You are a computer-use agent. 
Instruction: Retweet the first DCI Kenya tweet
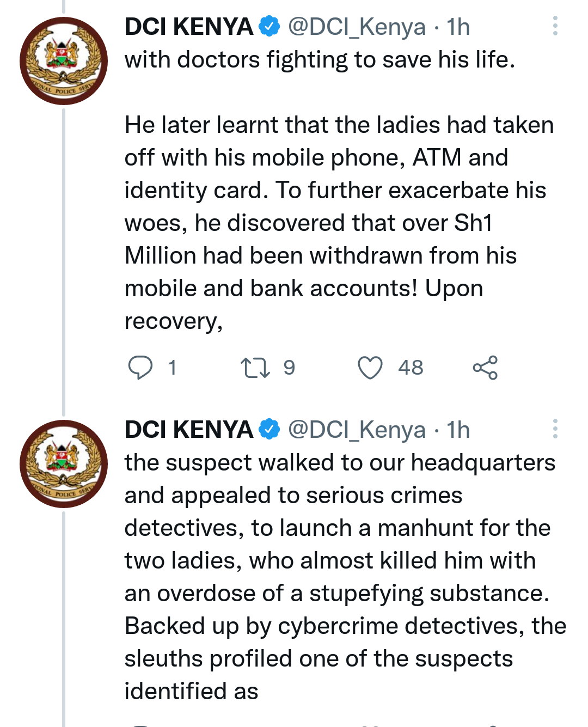click(x=255, y=368)
